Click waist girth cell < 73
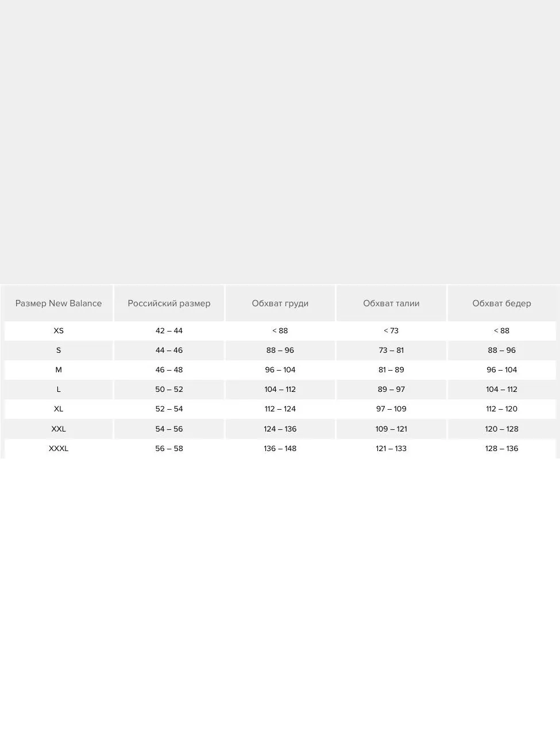560x747 pixels. point(391,331)
